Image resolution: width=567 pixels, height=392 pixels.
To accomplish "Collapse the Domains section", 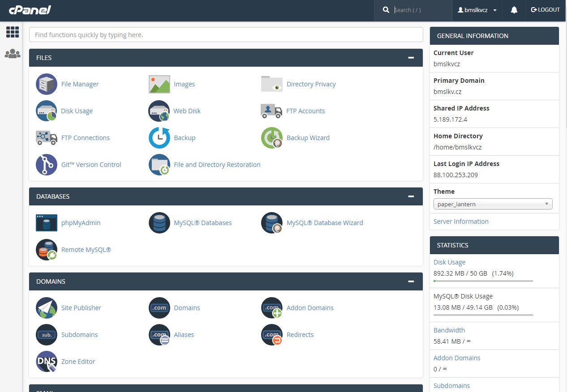I will [411, 281].
